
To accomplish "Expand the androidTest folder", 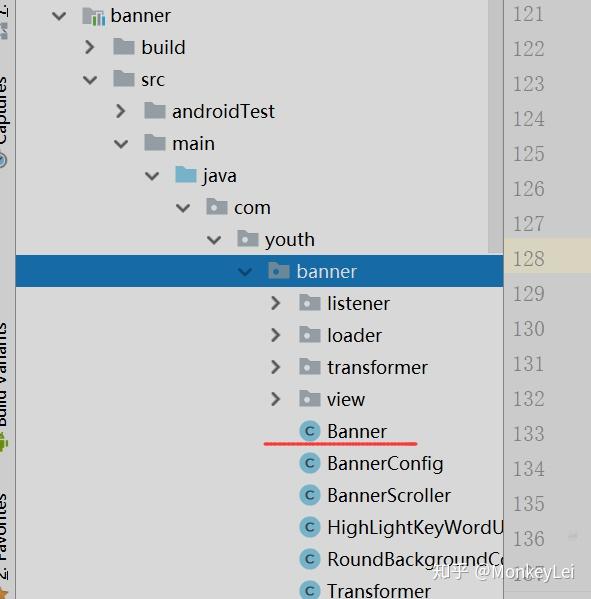I will click(120, 111).
